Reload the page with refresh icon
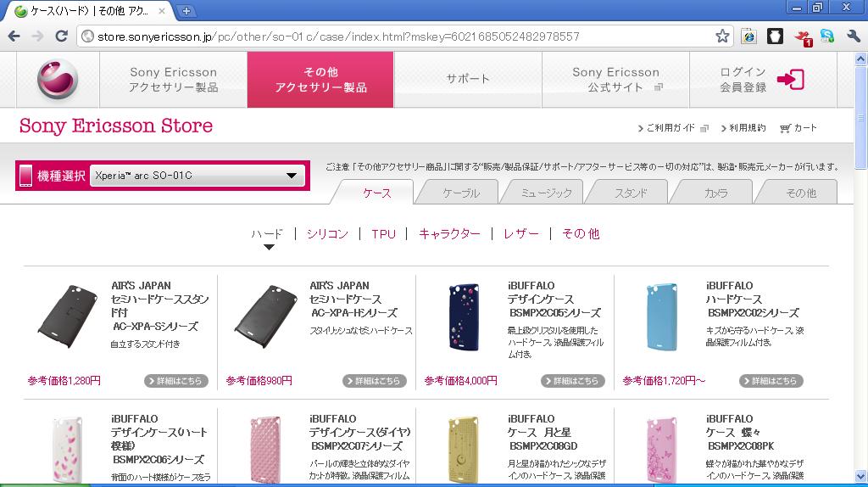The height and width of the screenshot is (487, 868). pos(61,36)
